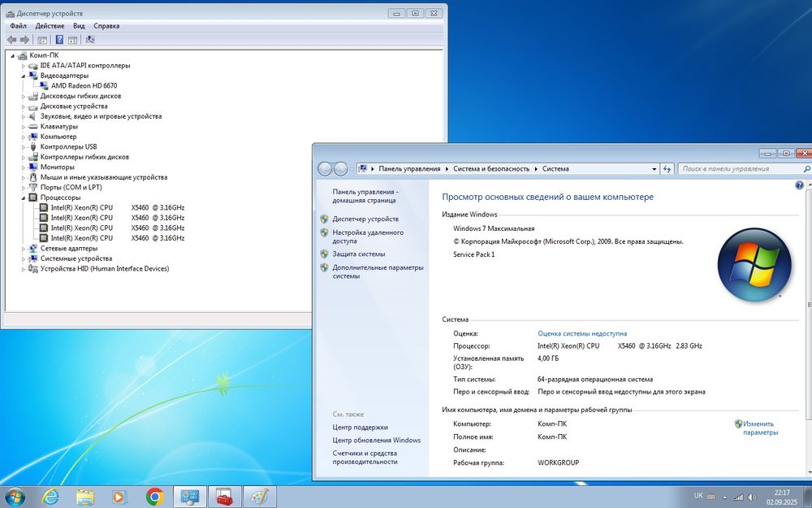This screenshot has width=812, height=508.
Task: Open Windows Explorer folder taskbar icon
Action: pyautogui.click(x=85, y=497)
